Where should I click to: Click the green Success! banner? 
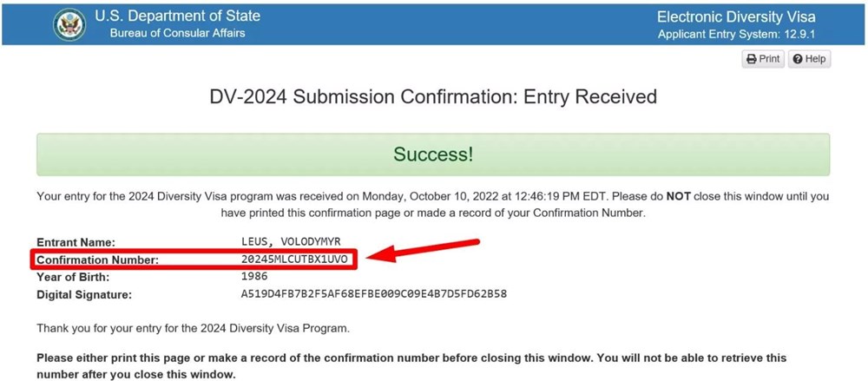[433, 154]
